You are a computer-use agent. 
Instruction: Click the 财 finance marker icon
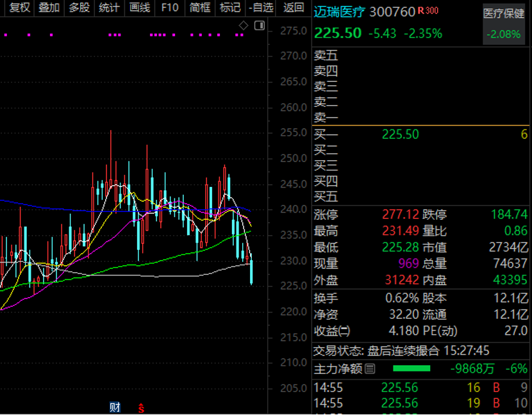pyautogui.click(x=115, y=407)
